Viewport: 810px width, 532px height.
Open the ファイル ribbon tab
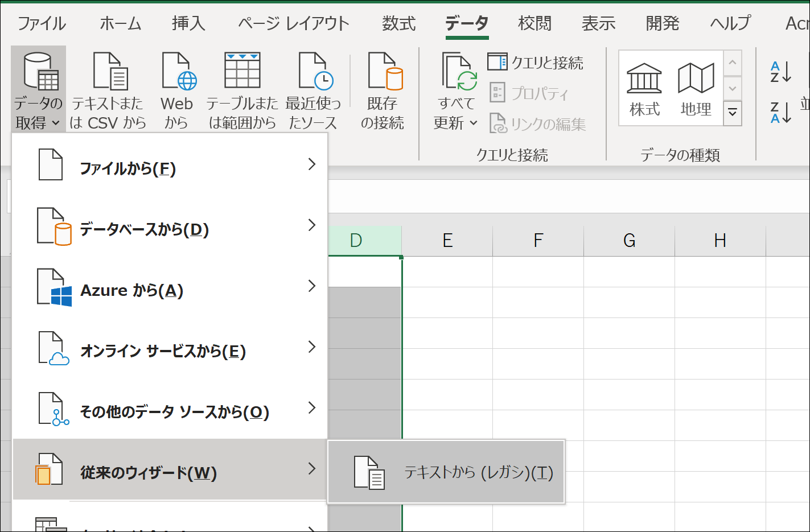pyautogui.click(x=42, y=23)
